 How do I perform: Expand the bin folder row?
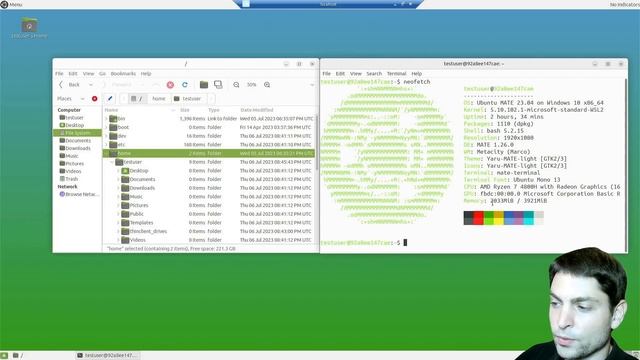pyautogui.click(x=106, y=119)
